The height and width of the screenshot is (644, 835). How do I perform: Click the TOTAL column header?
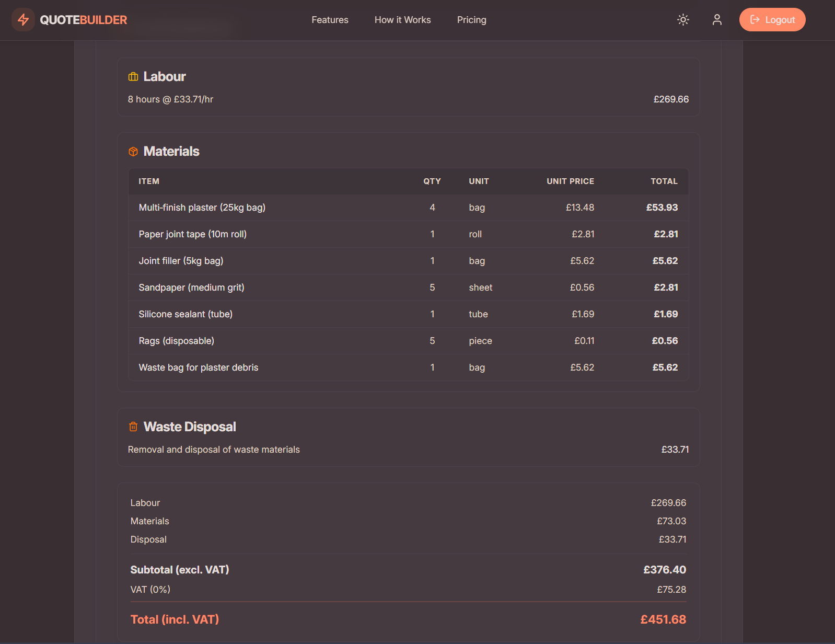point(664,181)
